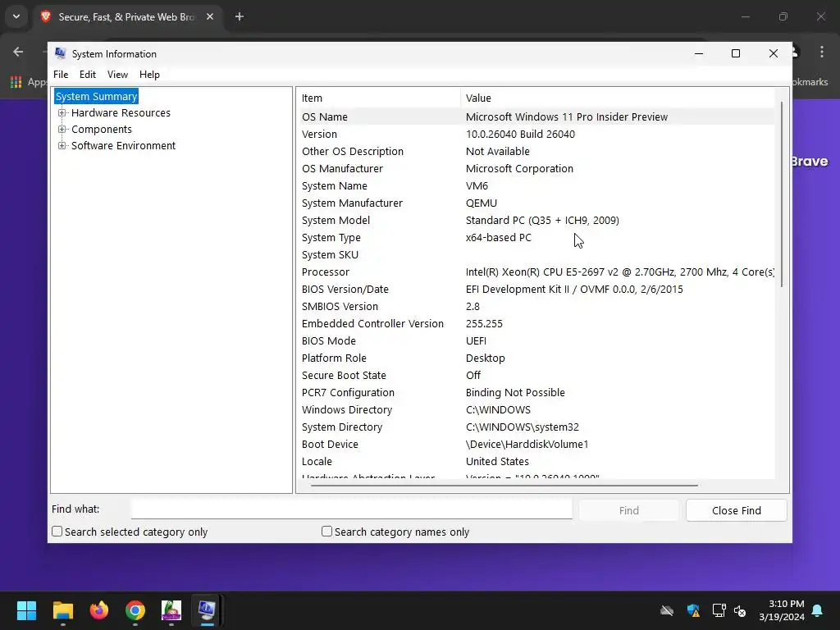Enable Search selected category only
840x630 pixels.
coord(57,532)
